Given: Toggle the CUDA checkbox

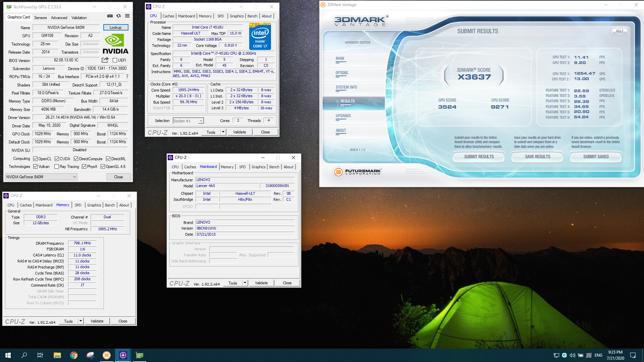Looking at the screenshot, I should [x=57, y=159].
